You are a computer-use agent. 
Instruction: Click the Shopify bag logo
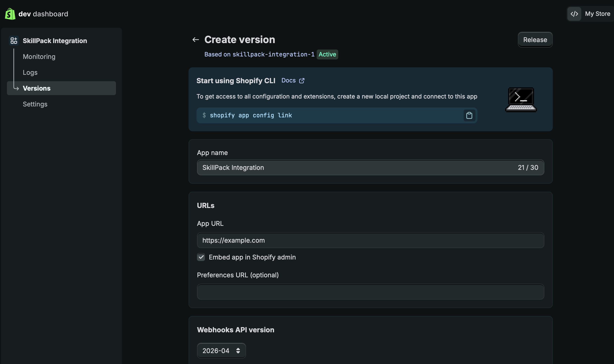(10, 14)
